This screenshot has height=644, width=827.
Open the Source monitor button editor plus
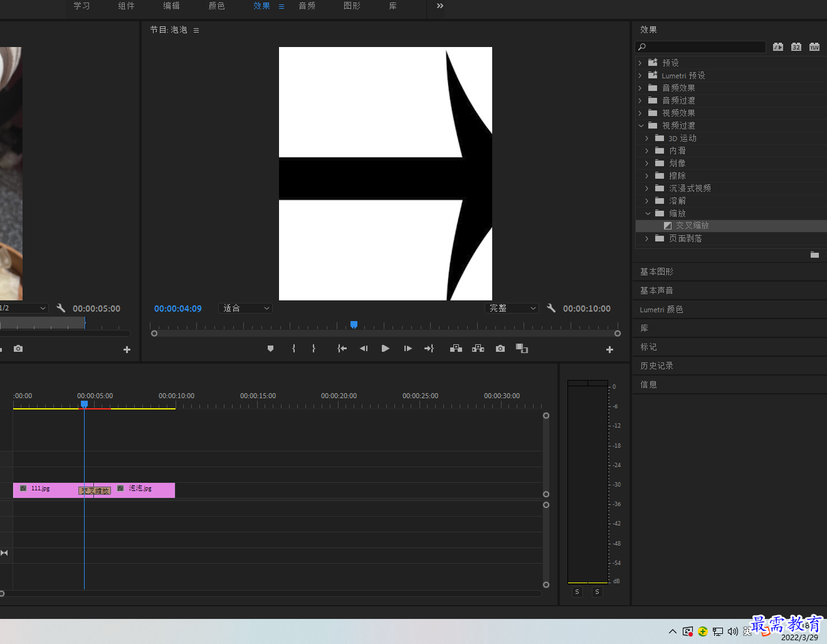(x=127, y=349)
